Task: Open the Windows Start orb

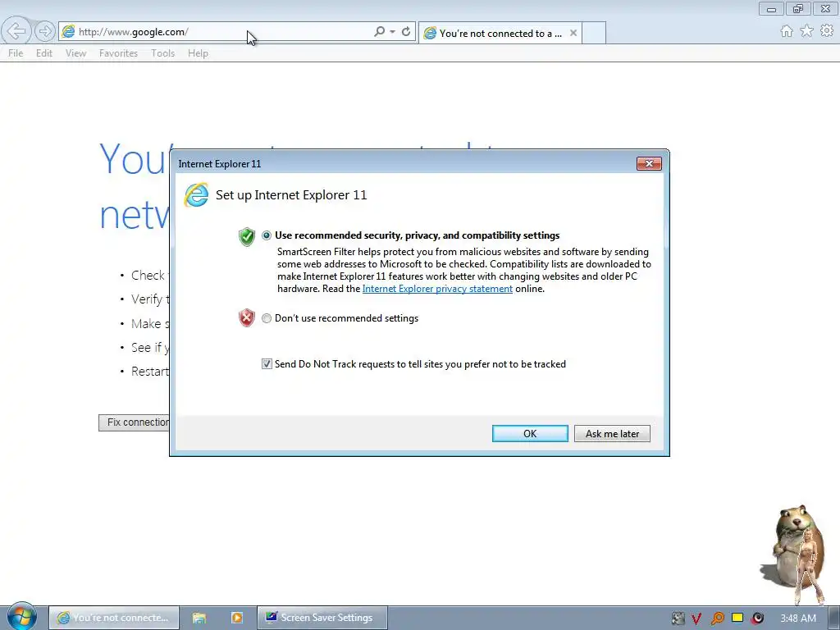Action: click(x=21, y=617)
